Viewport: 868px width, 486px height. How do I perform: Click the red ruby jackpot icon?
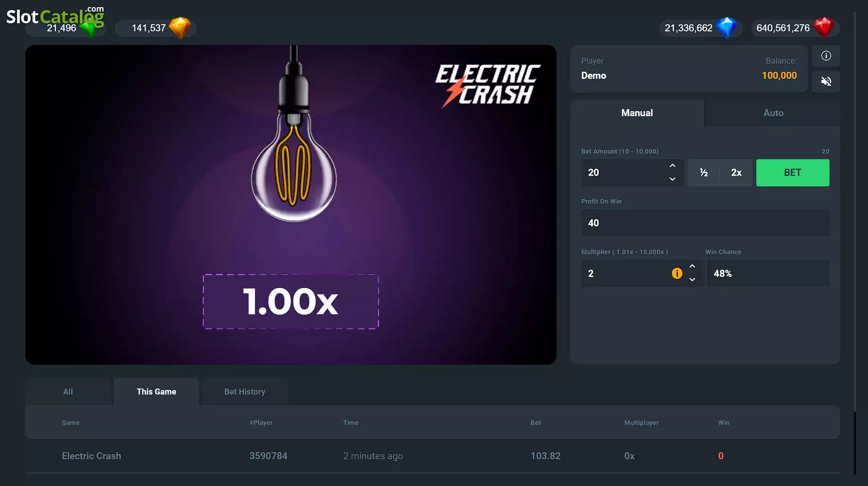click(x=824, y=28)
